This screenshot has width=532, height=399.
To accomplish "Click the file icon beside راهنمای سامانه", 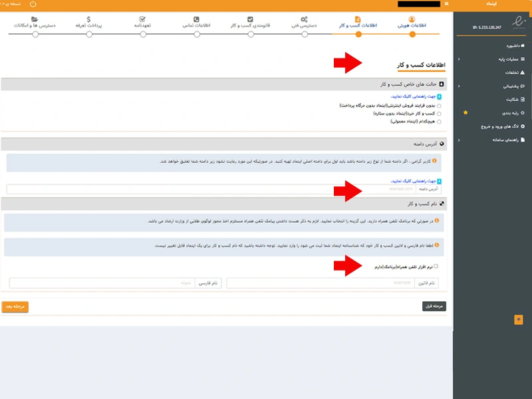I will 523,140.
